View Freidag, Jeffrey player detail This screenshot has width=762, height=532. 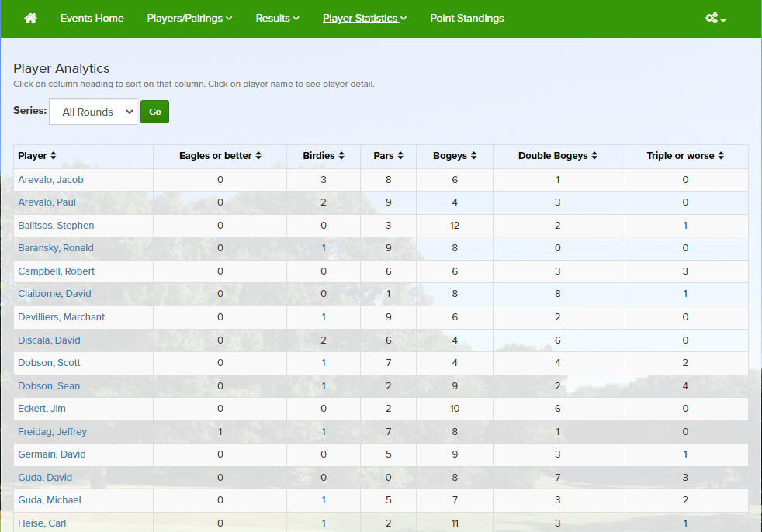[52, 432]
